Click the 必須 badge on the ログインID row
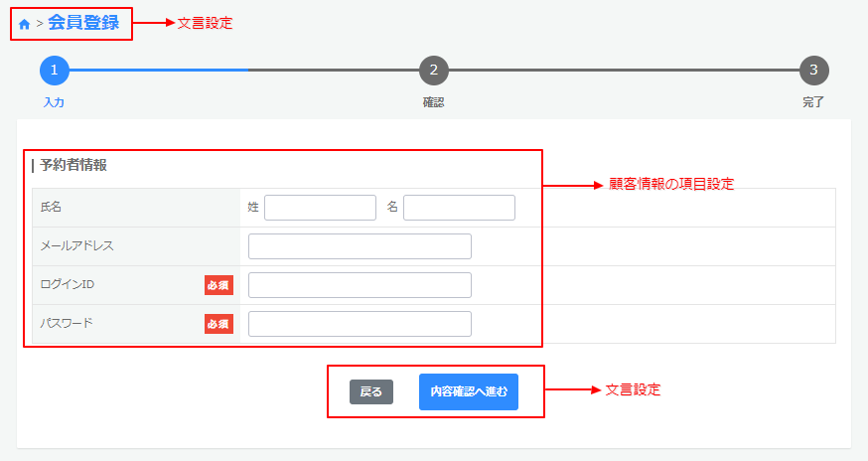The height and width of the screenshot is (461, 868). pyautogui.click(x=218, y=285)
